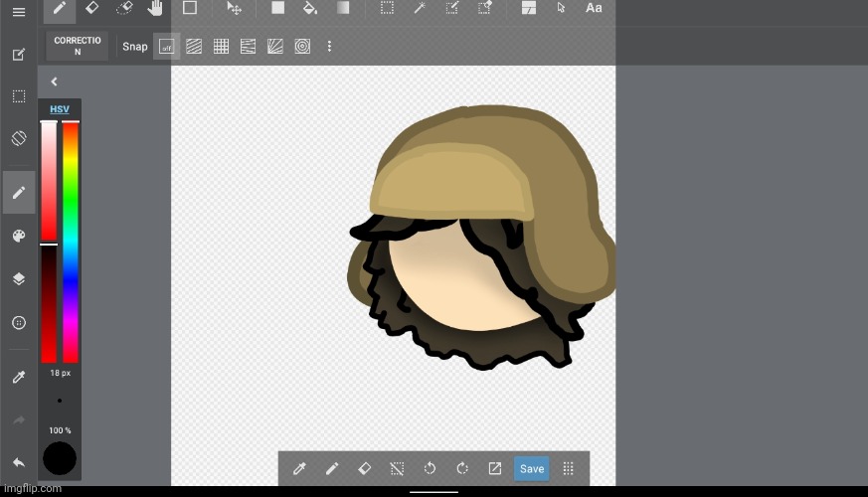Enable concentric circle snap

(x=302, y=47)
